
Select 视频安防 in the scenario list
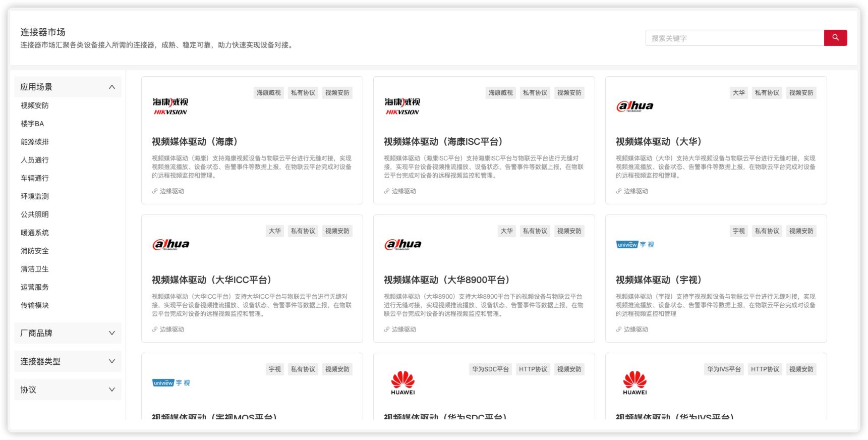point(35,105)
